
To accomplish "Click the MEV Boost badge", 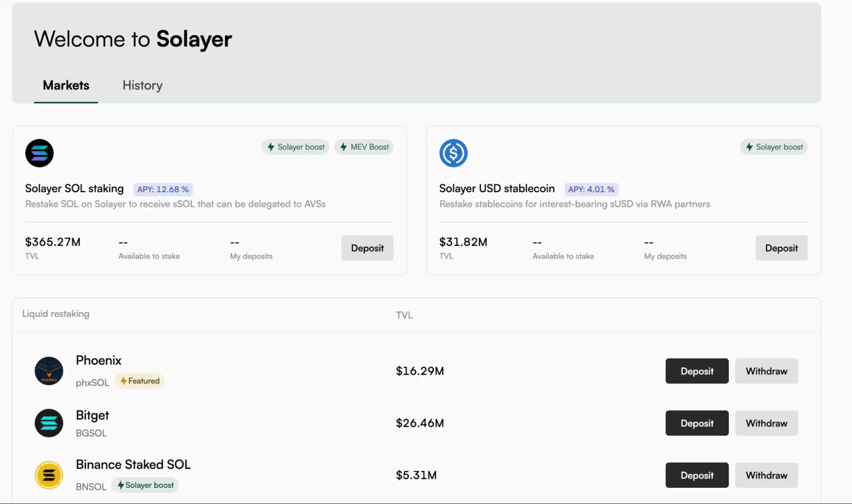I will point(364,147).
